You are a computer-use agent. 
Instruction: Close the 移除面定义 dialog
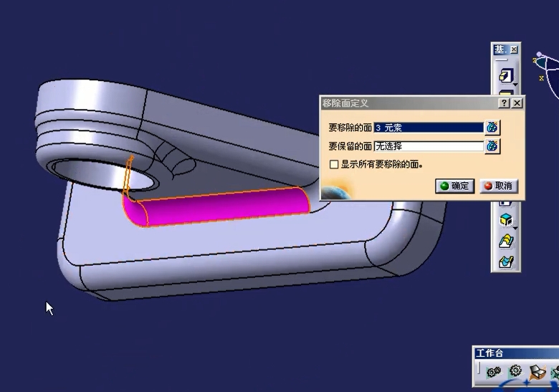coord(517,103)
